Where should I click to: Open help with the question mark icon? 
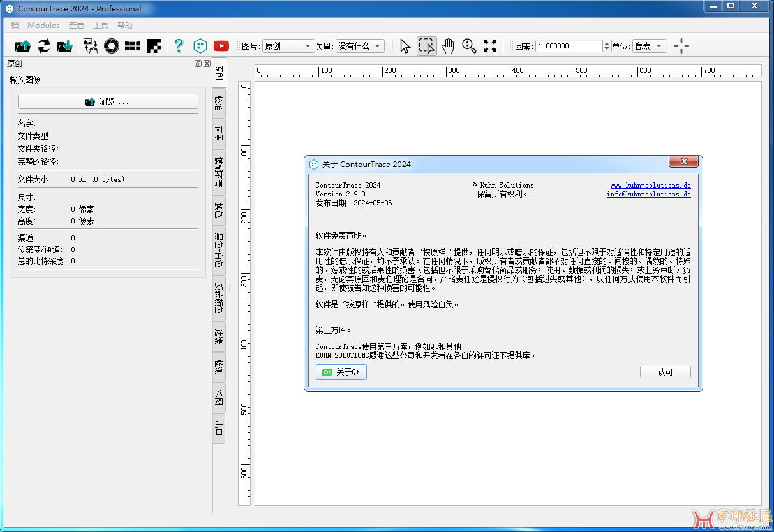pos(179,46)
